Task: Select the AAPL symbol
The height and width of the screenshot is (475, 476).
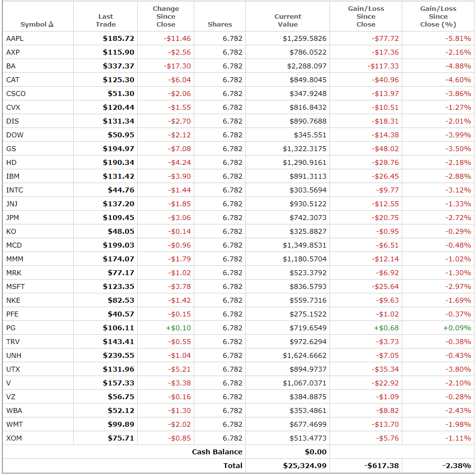Action: [x=15, y=38]
